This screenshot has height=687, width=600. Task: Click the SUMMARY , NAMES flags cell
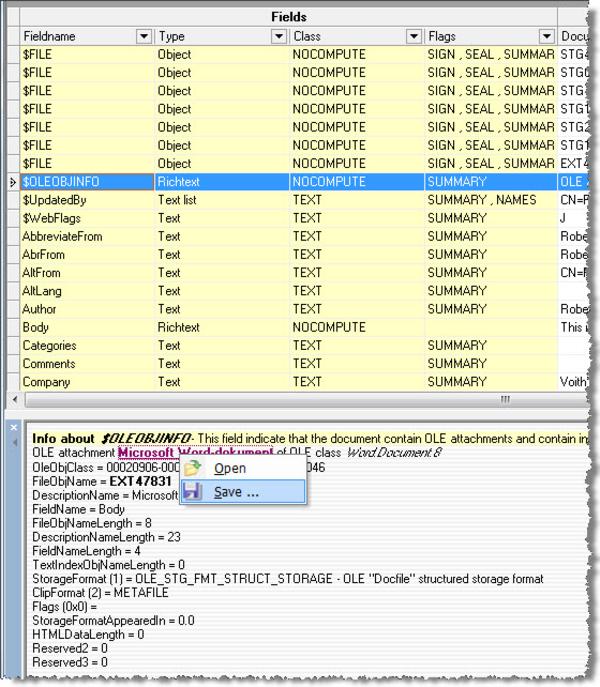pos(491,200)
